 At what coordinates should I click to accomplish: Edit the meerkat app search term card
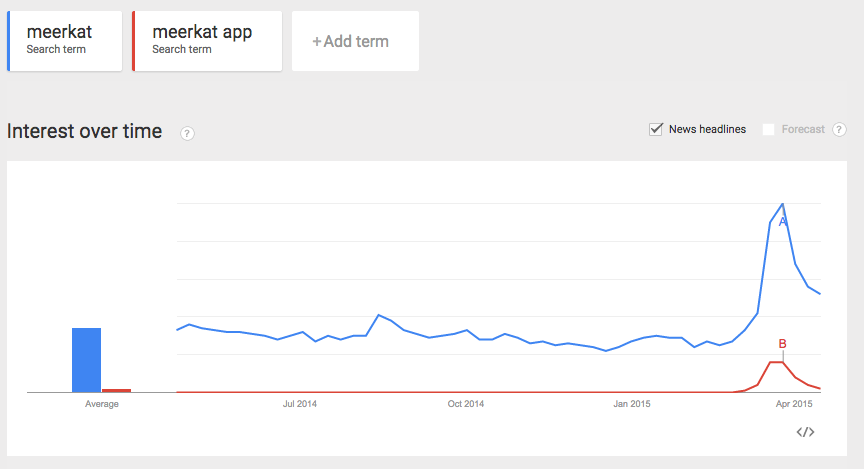(207, 41)
